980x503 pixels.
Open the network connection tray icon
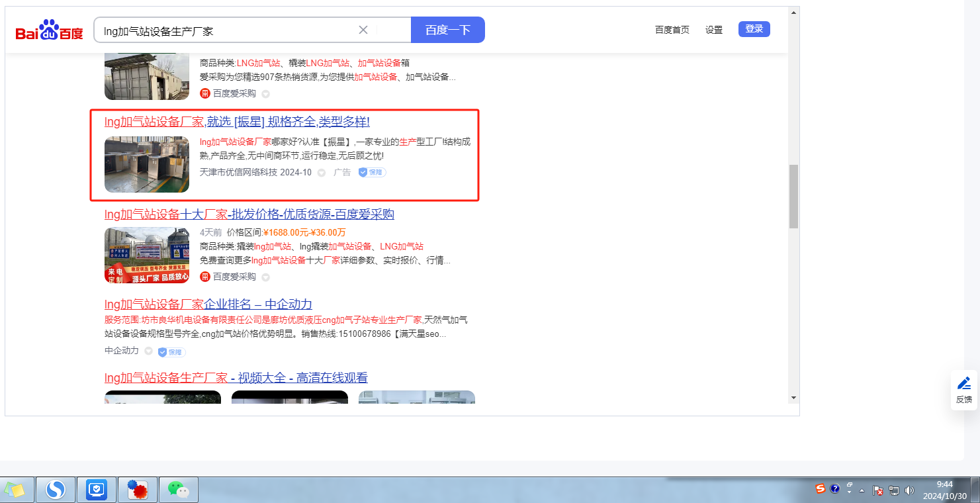(x=894, y=490)
